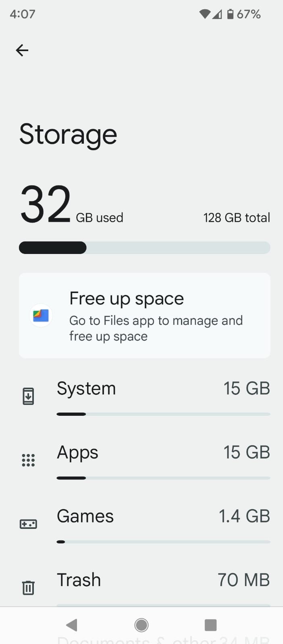Tap the Apps grid icon
The height and width of the screenshot is (644, 283).
click(x=28, y=460)
